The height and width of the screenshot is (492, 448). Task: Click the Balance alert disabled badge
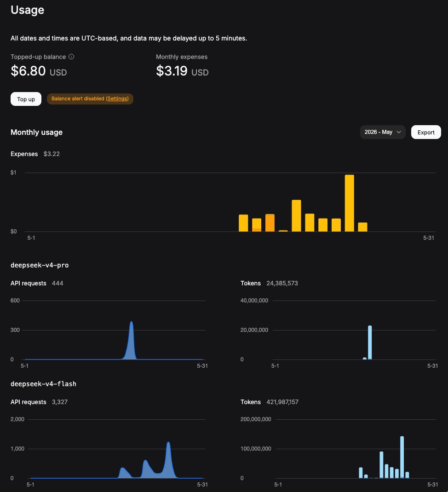click(x=90, y=99)
